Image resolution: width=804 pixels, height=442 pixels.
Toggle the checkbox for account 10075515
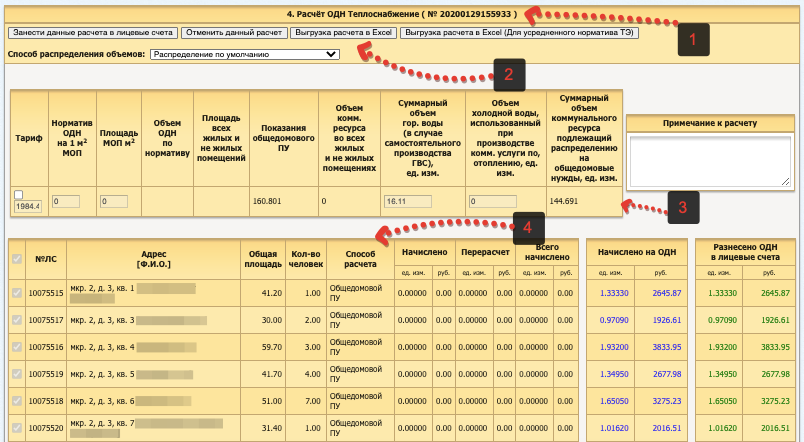pos(16,292)
